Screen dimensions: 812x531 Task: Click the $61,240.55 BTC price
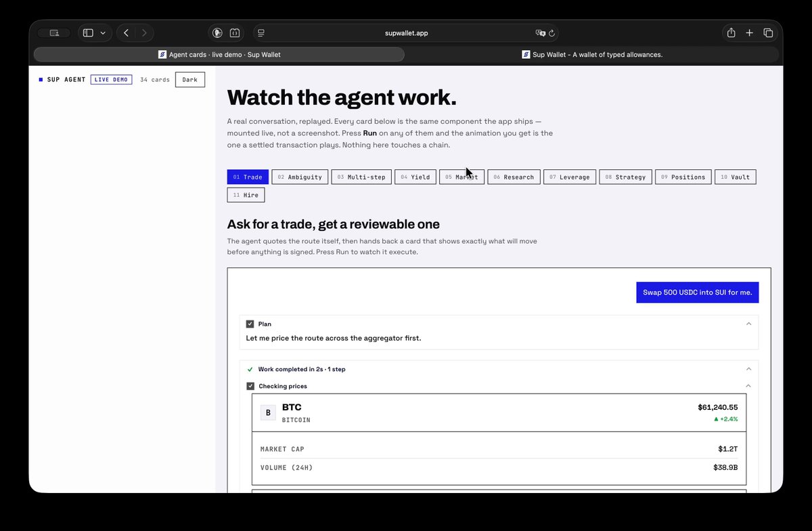[x=718, y=408]
